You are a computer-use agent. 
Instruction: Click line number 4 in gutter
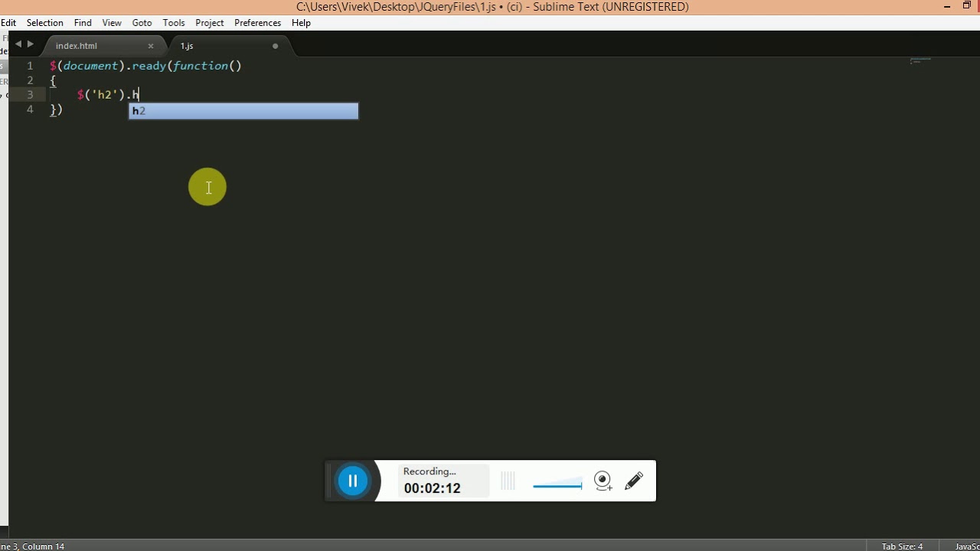click(30, 109)
